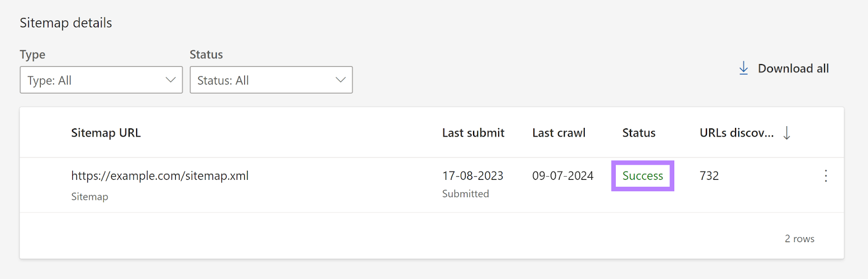Click the 17-08-2023 last submit date
This screenshot has width=868, height=279.
coord(473,176)
